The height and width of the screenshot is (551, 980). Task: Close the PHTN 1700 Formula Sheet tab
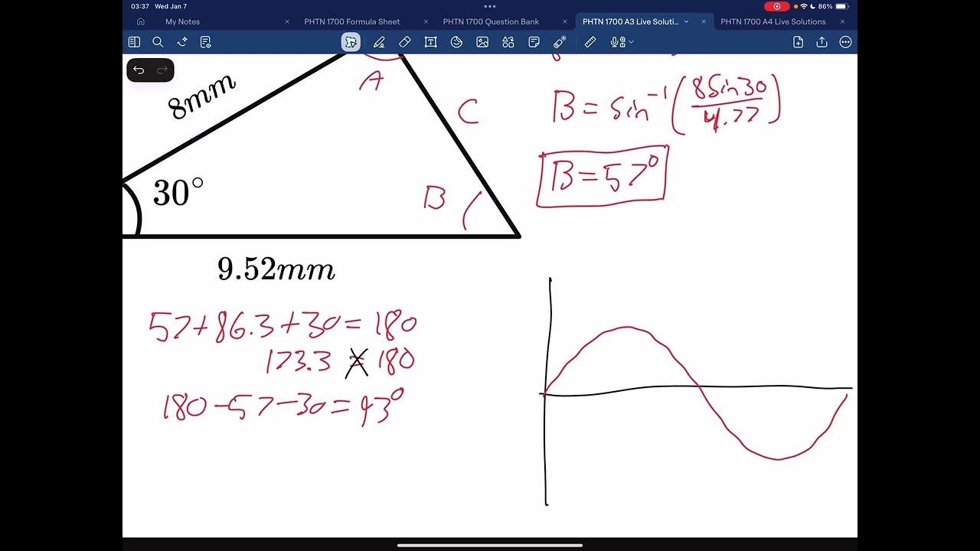point(426,21)
